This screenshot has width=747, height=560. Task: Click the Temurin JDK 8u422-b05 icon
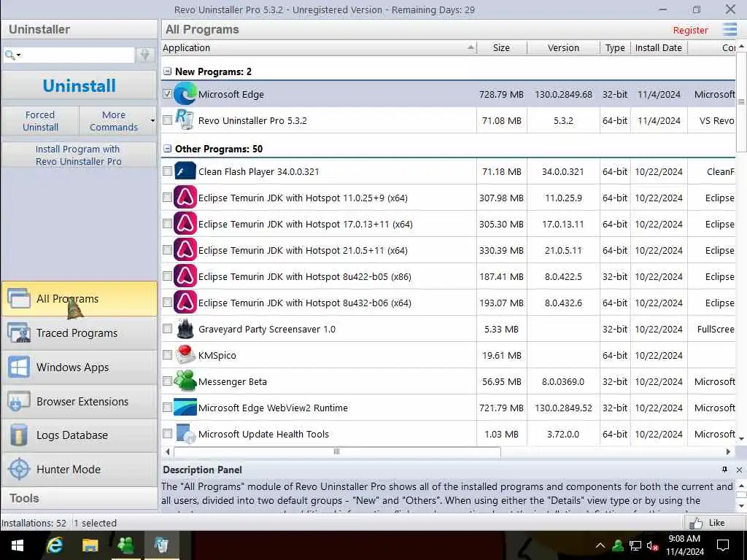185,276
